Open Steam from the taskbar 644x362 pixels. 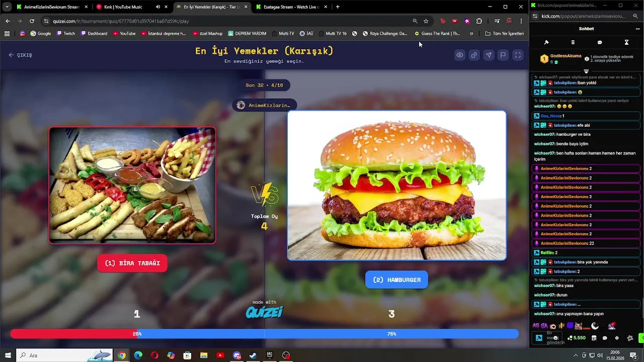coord(253,355)
